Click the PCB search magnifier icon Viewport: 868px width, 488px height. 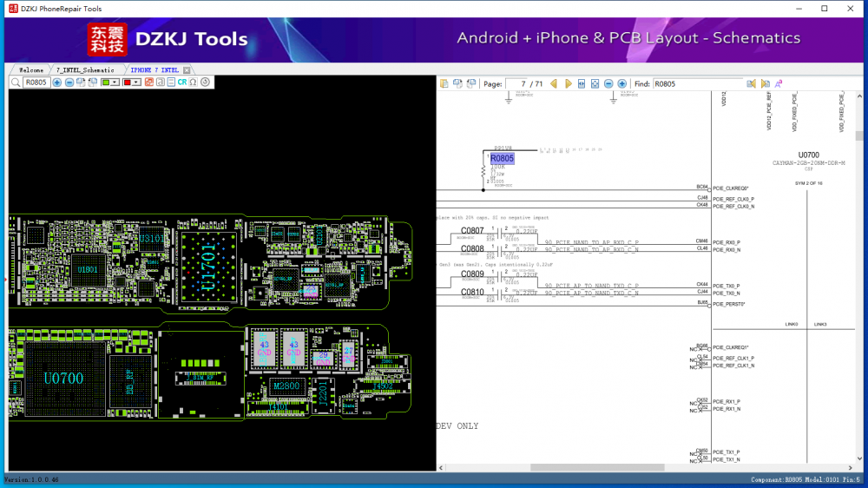pos(16,82)
